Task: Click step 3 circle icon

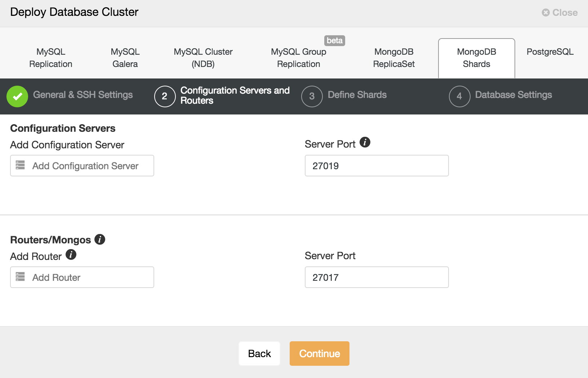Action: (x=312, y=96)
